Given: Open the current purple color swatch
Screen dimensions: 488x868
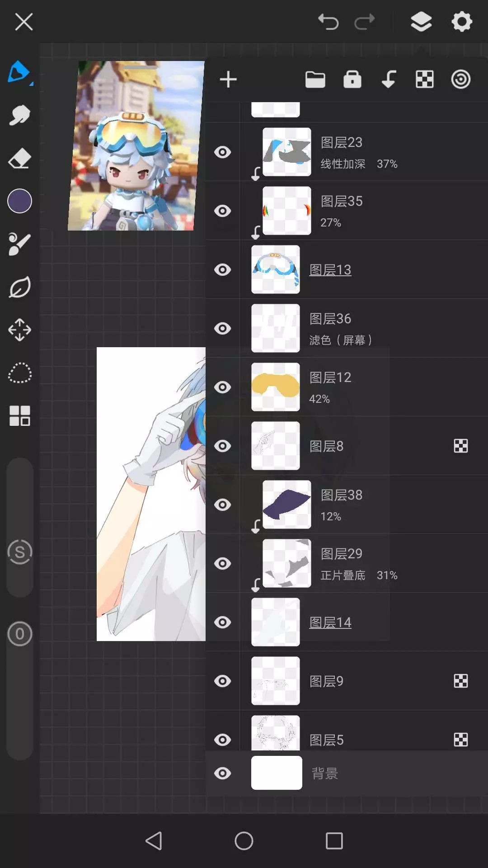Looking at the screenshot, I should tap(19, 201).
